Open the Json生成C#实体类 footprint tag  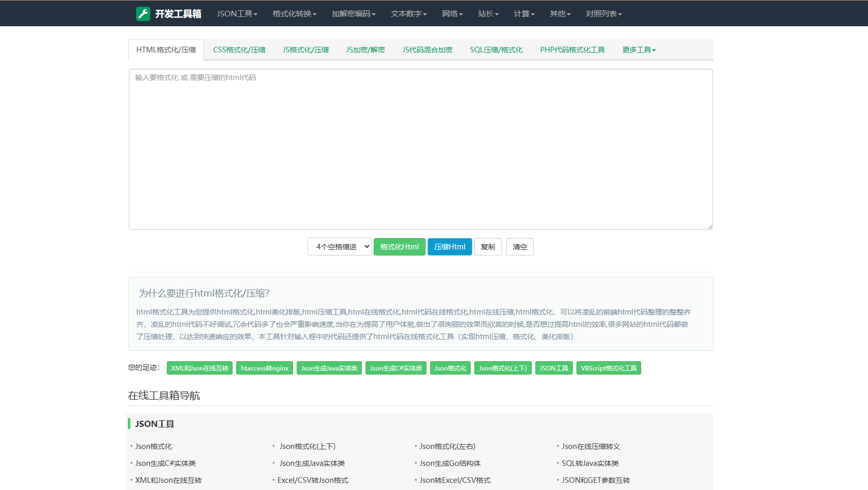click(x=396, y=368)
